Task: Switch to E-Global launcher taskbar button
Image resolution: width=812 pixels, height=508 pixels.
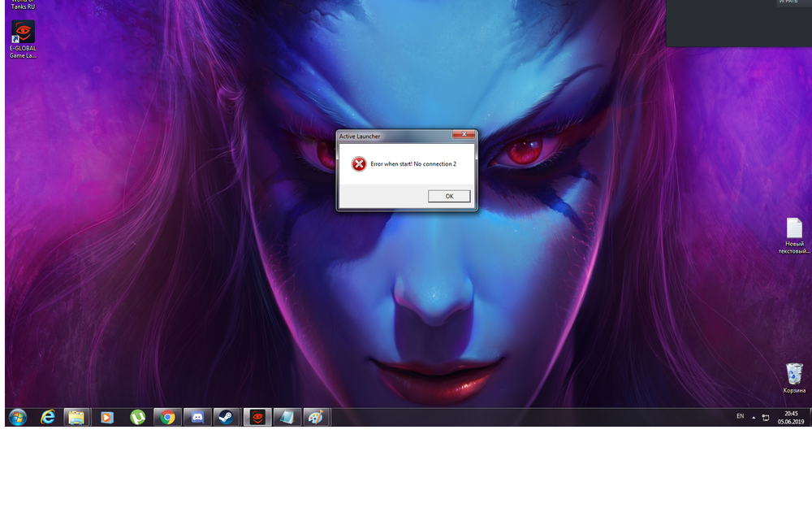Action: point(257,417)
